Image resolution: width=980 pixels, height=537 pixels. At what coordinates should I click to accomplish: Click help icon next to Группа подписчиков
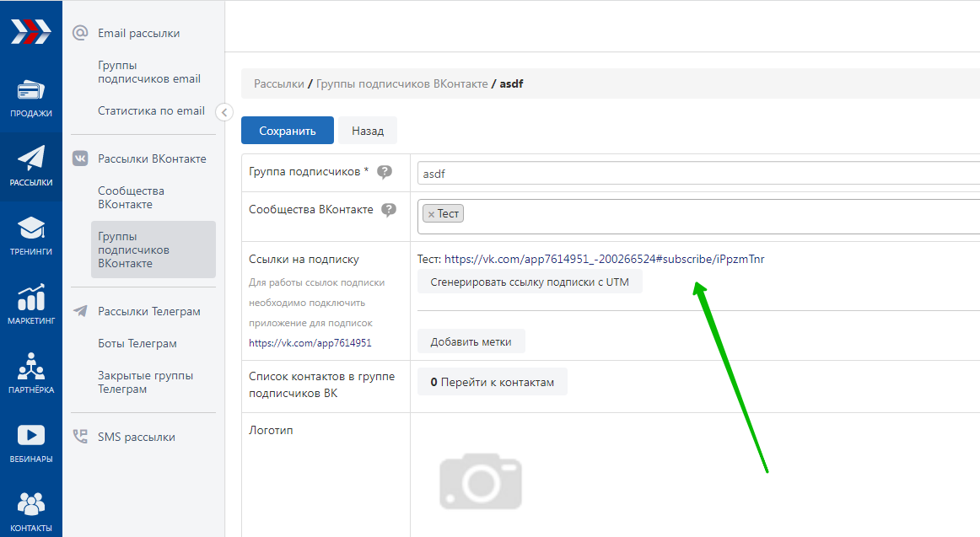[385, 172]
